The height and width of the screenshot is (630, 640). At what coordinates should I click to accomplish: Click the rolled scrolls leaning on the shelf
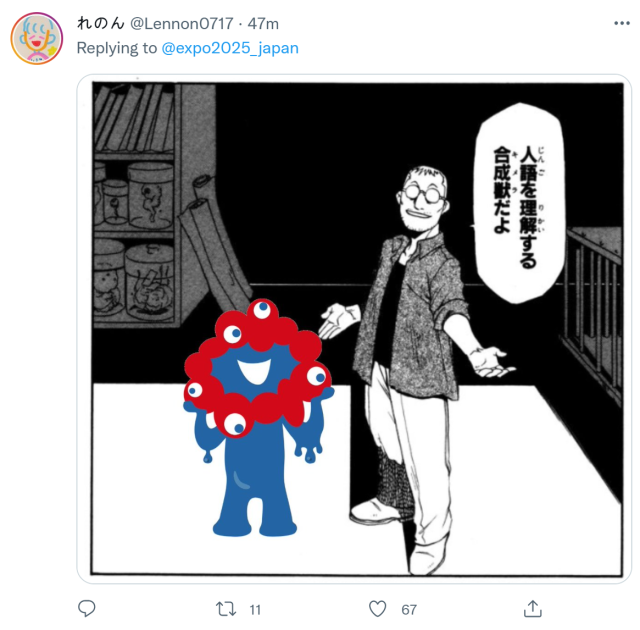214,239
